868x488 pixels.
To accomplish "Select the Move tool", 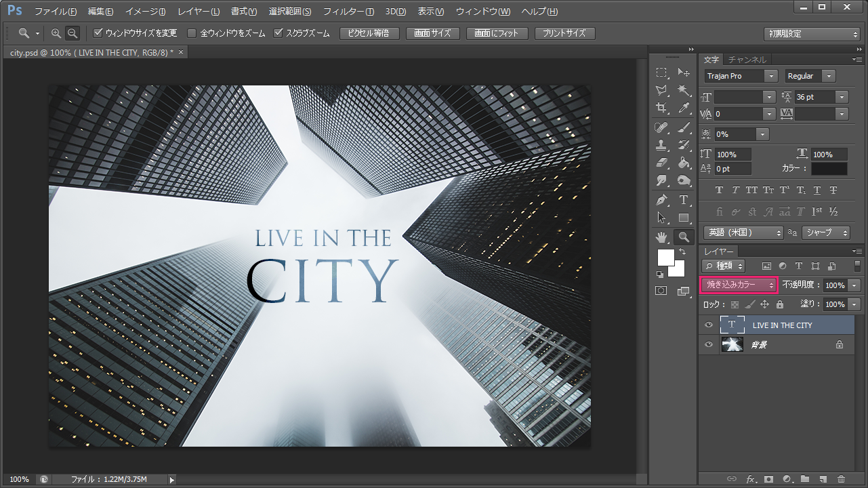I will pos(685,73).
